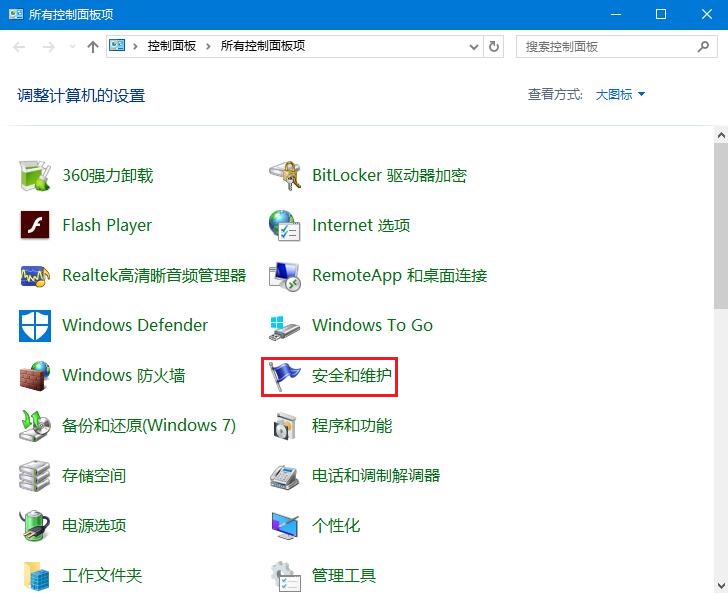The image size is (728, 593).
Task: Select 所有控制面板项 breadcrumb
Action: 263,46
